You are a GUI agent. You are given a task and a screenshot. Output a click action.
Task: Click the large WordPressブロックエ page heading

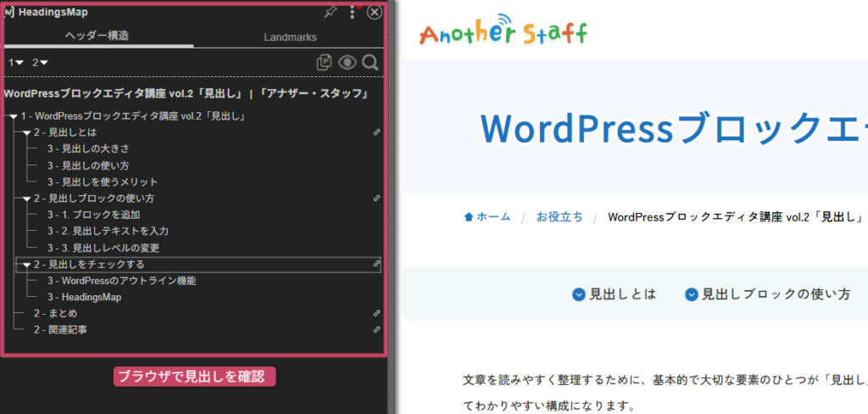coord(673,128)
